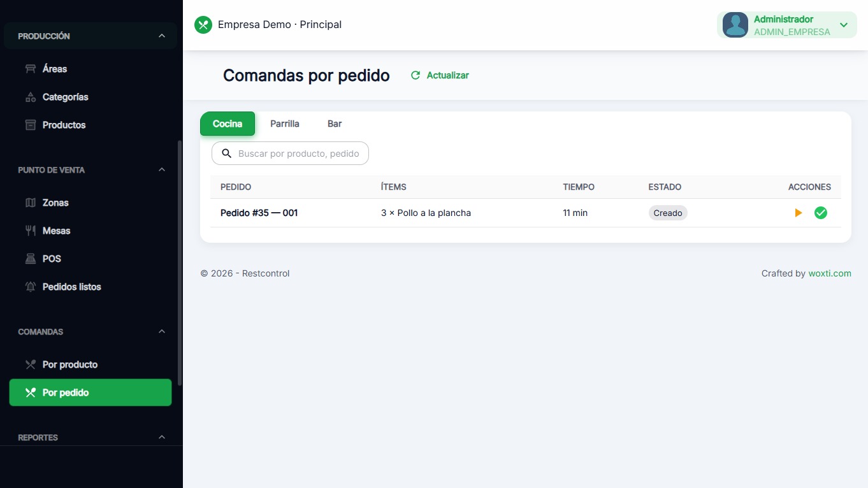
Task: Open Zonas under Punto de Venta
Action: (55, 203)
